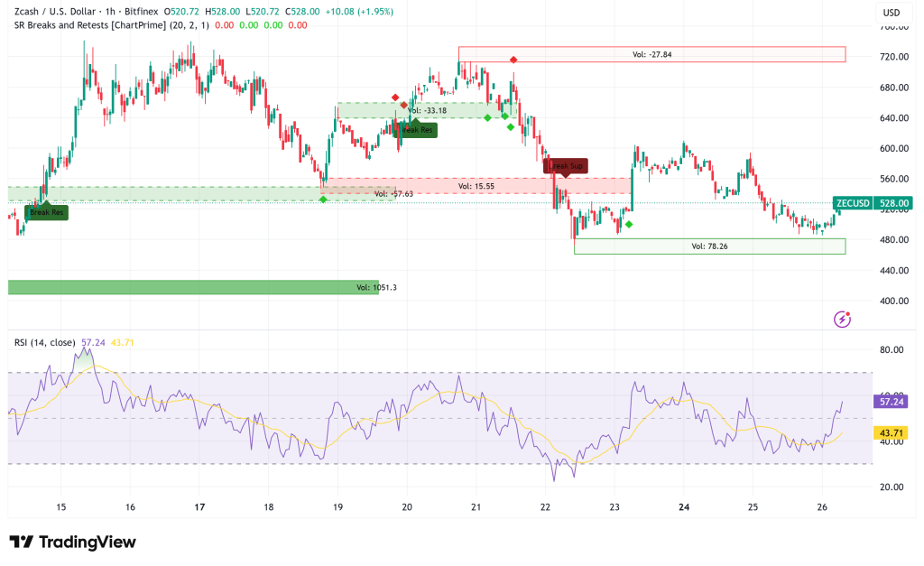Select the Vol: 78.26 support zone

[709, 246]
